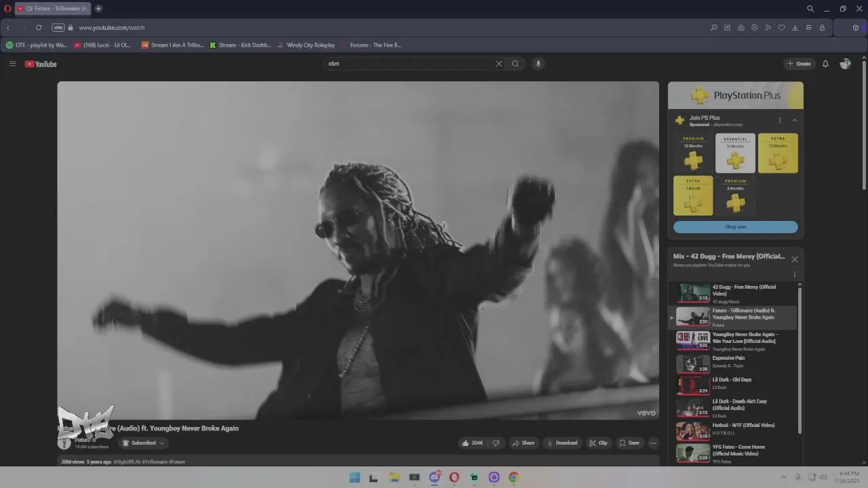Open Easy Setup sliders icon

click(x=808, y=28)
